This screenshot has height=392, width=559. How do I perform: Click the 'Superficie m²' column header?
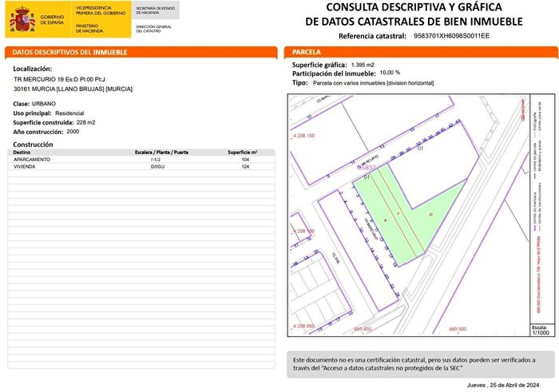coord(243,152)
